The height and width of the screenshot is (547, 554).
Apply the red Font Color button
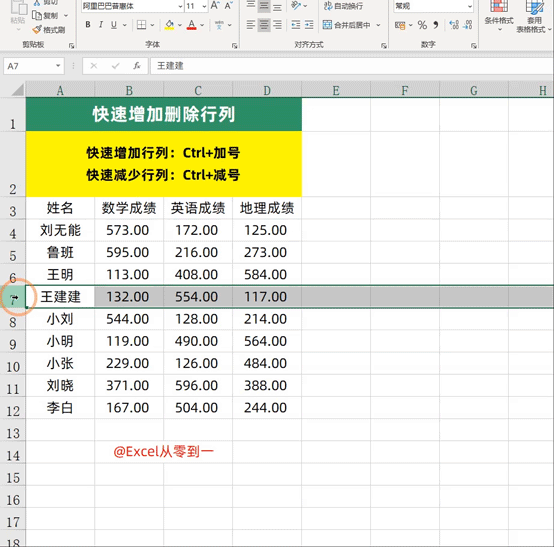pos(191,25)
